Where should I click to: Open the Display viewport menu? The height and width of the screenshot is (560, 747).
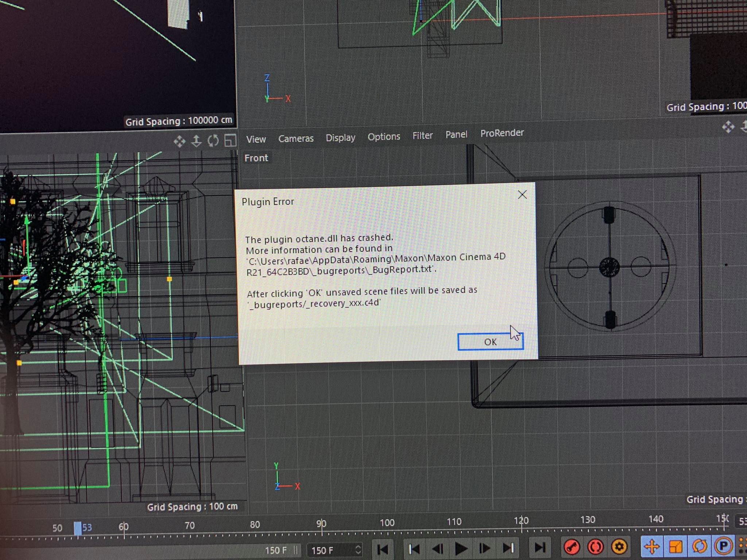click(340, 138)
